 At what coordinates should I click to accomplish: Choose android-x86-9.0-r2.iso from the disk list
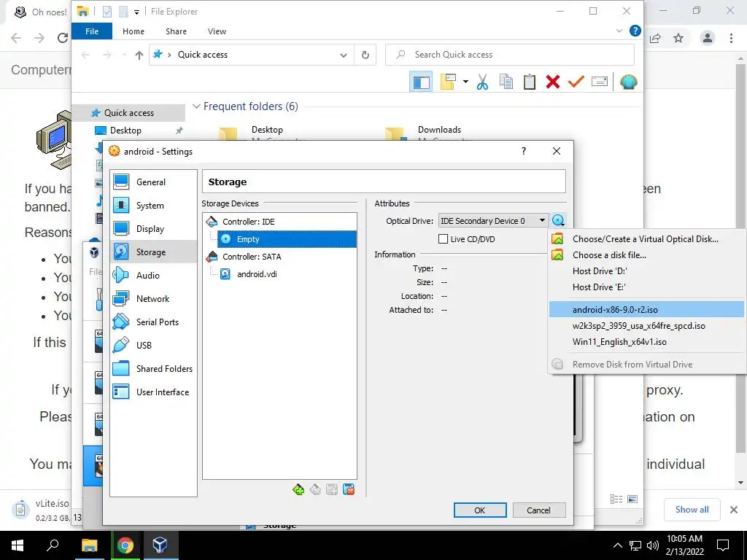click(646, 309)
